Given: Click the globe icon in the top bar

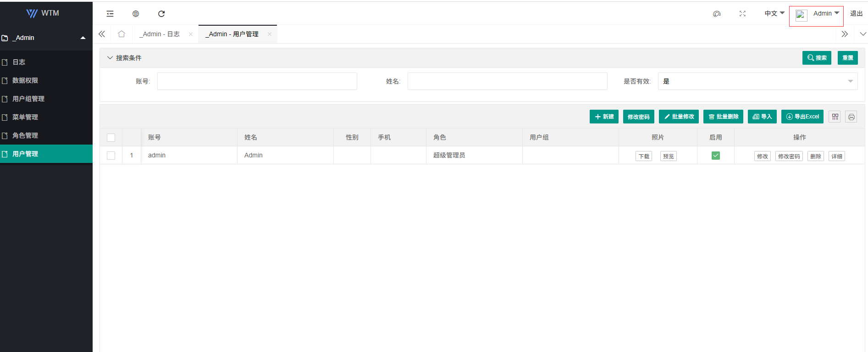Looking at the screenshot, I should [x=136, y=14].
